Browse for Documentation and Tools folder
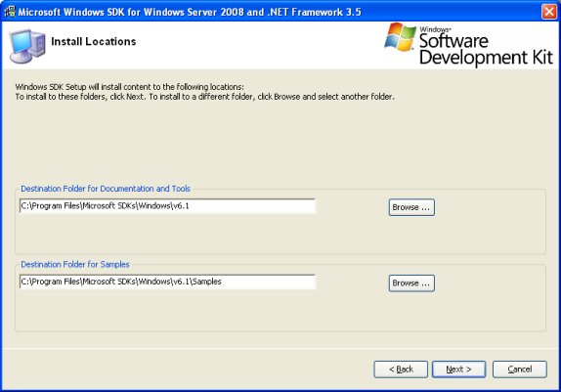 tap(411, 207)
